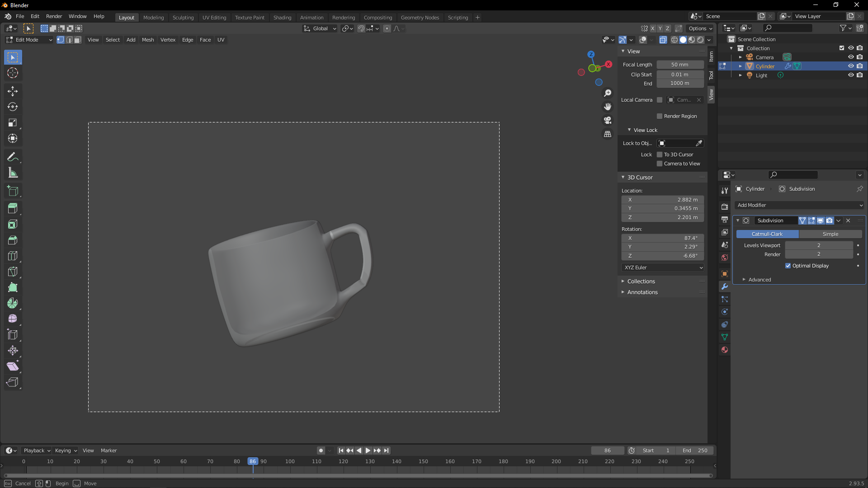The image size is (868, 488).
Task: Open Modifier properties wrench tab
Action: (725, 286)
